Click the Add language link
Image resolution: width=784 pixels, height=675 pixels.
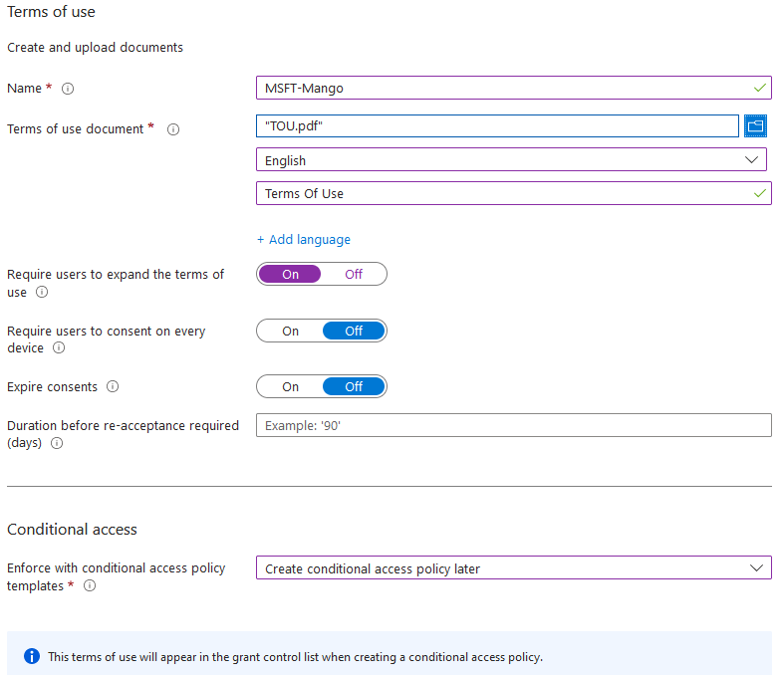(x=304, y=239)
